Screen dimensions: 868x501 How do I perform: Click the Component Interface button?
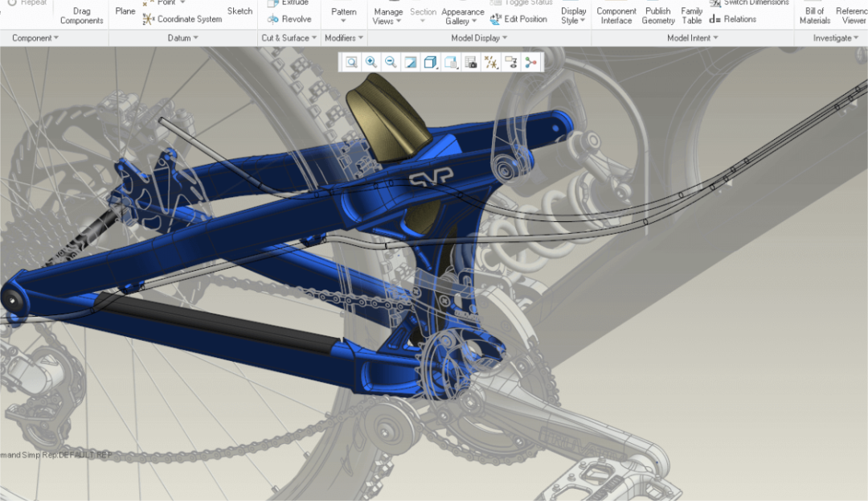click(616, 15)
